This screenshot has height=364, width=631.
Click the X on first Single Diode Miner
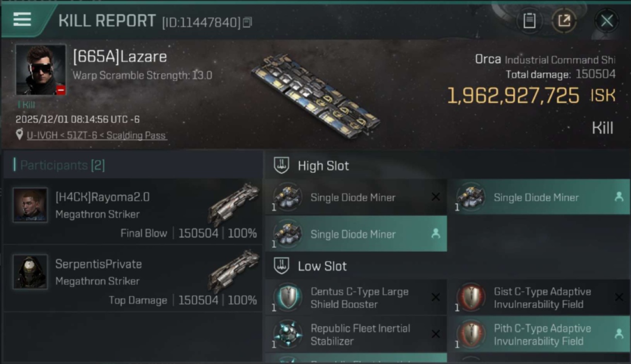[435, 197]
